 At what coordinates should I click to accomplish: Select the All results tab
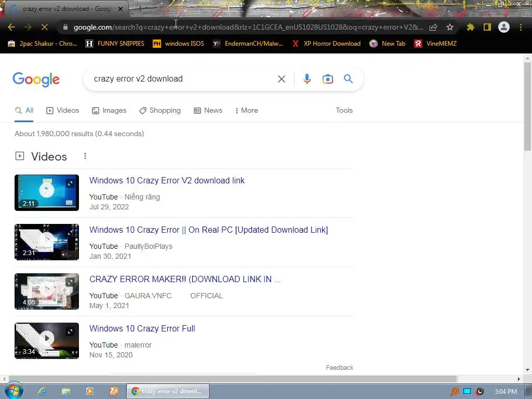[x=24, y=111]
